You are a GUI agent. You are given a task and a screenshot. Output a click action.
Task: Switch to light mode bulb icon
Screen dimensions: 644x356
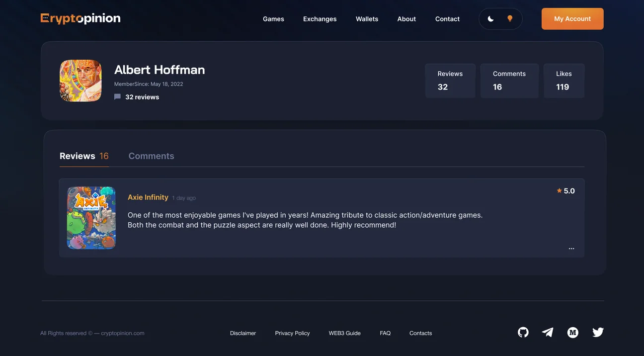click(510, 19)
